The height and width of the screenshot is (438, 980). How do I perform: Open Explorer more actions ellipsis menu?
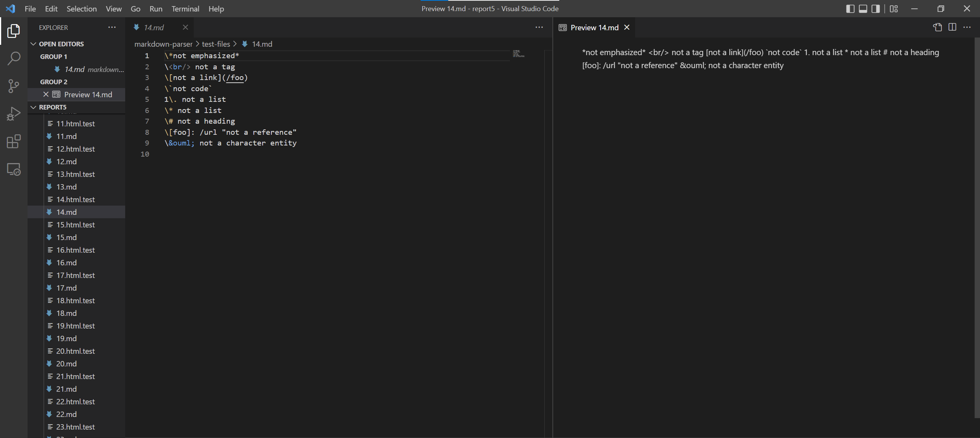point(112,27)
